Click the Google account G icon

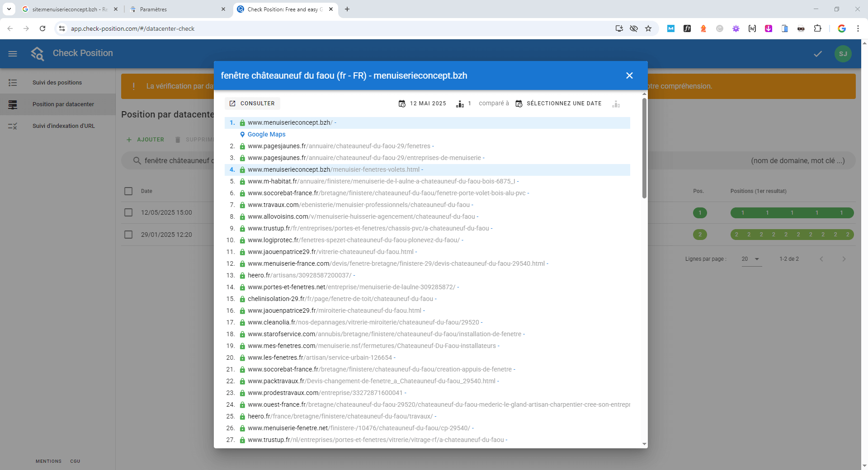tap(842, 28)
